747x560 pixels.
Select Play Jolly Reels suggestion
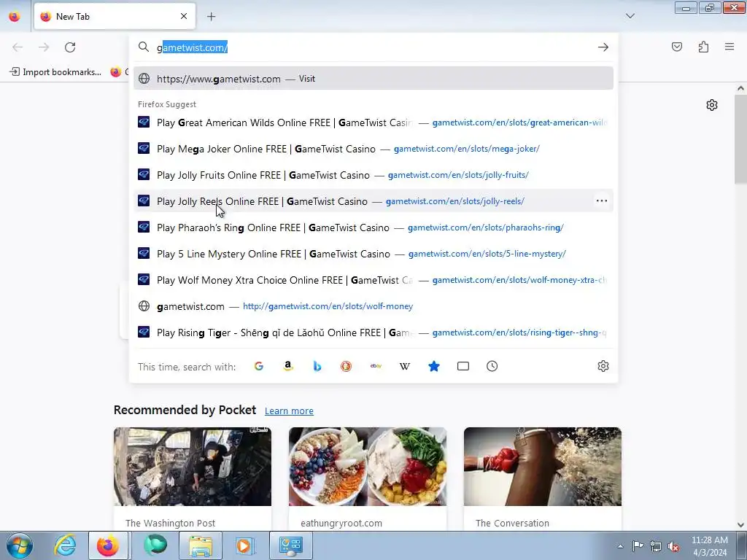[x=373, y=201]
